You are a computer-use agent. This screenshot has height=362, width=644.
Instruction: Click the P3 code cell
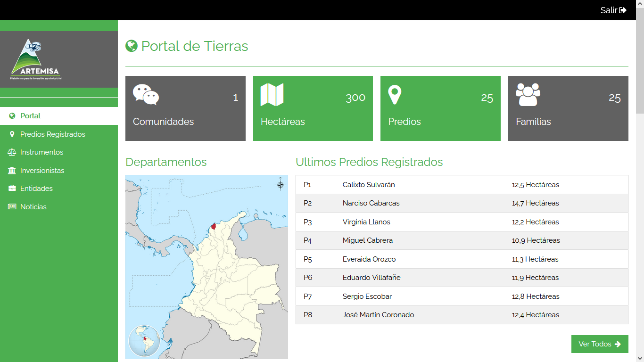pyautogui.click(x=308, y=222)
